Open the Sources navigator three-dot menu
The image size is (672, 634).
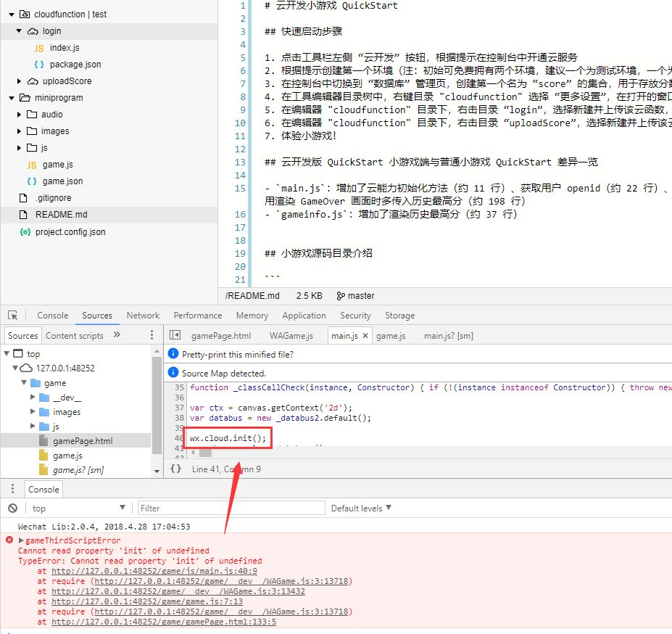click(152, 335)
